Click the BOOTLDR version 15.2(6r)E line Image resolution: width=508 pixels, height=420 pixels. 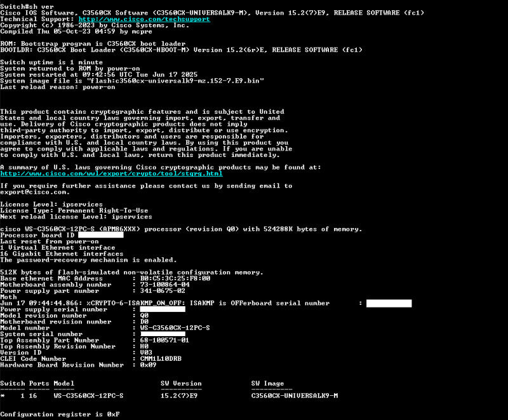182,50
